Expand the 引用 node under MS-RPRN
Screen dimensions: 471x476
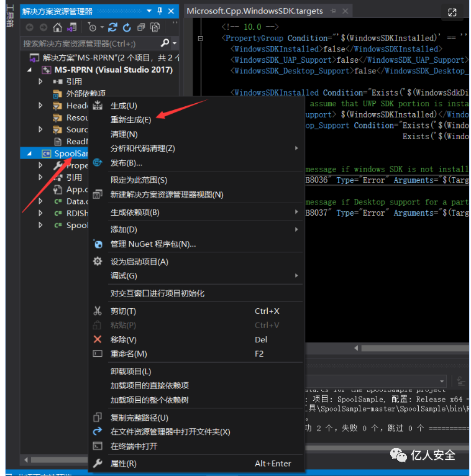[x=40, y=81]
